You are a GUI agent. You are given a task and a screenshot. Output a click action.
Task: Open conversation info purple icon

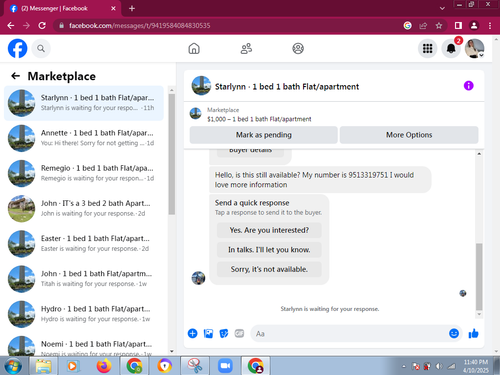[x=468, y=86]
